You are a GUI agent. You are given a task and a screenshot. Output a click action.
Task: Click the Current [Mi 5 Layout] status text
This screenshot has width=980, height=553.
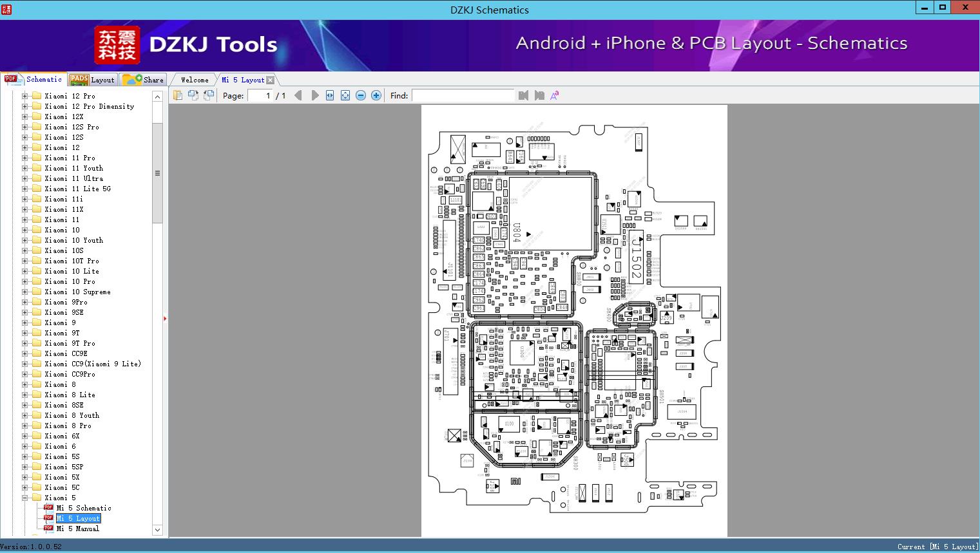pos(938,547)
